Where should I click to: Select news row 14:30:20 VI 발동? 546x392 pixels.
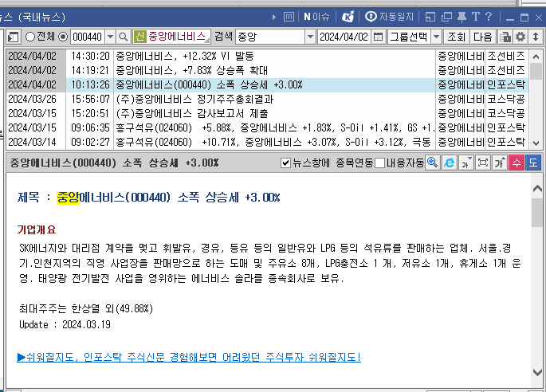(267, 56)
